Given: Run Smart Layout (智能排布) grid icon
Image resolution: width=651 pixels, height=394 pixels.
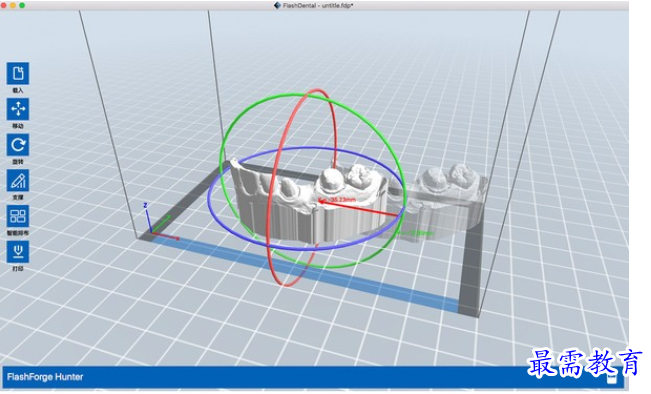Looking at the screenshot, I should point(18,216).
